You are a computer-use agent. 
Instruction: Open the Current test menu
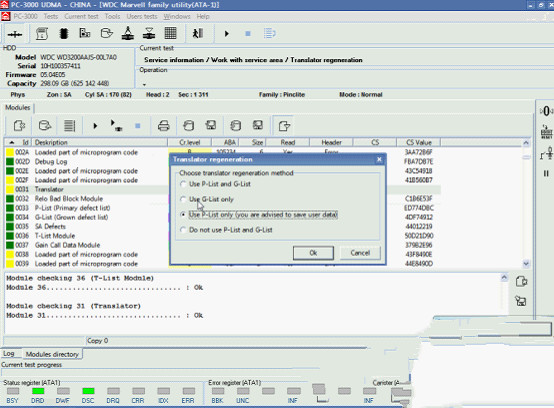coord(81,16)
